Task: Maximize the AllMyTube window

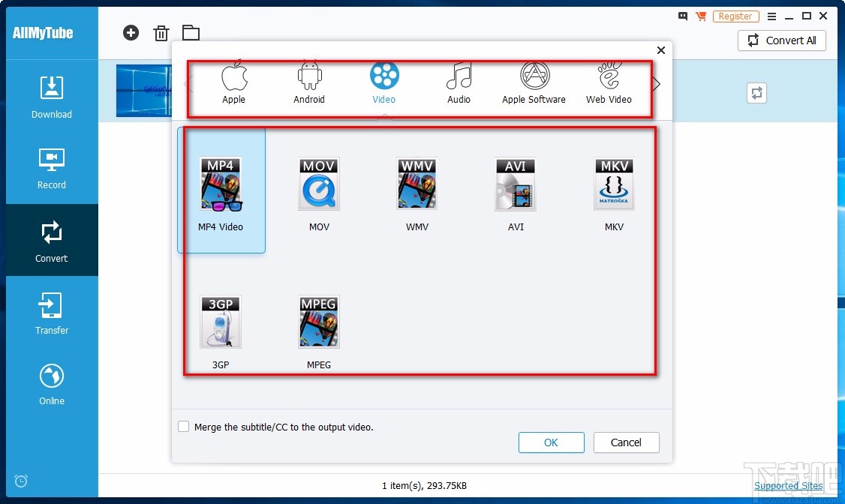Action: (807, 16)
